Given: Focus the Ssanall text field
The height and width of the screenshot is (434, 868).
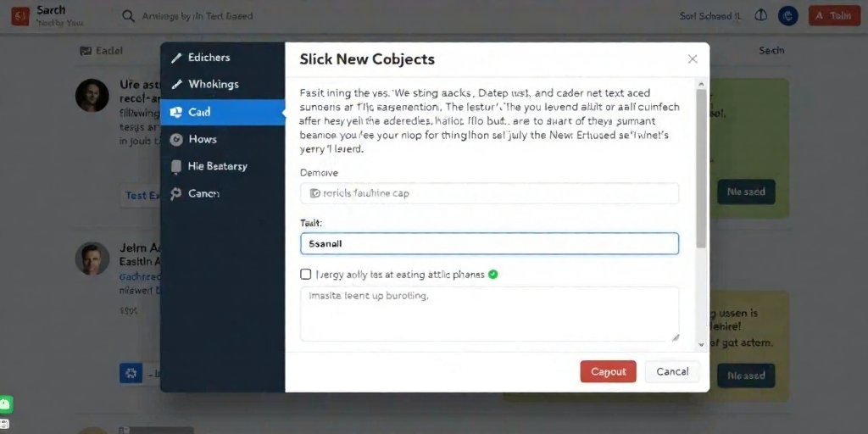Looking at the screenshot, I should [489, 243].
